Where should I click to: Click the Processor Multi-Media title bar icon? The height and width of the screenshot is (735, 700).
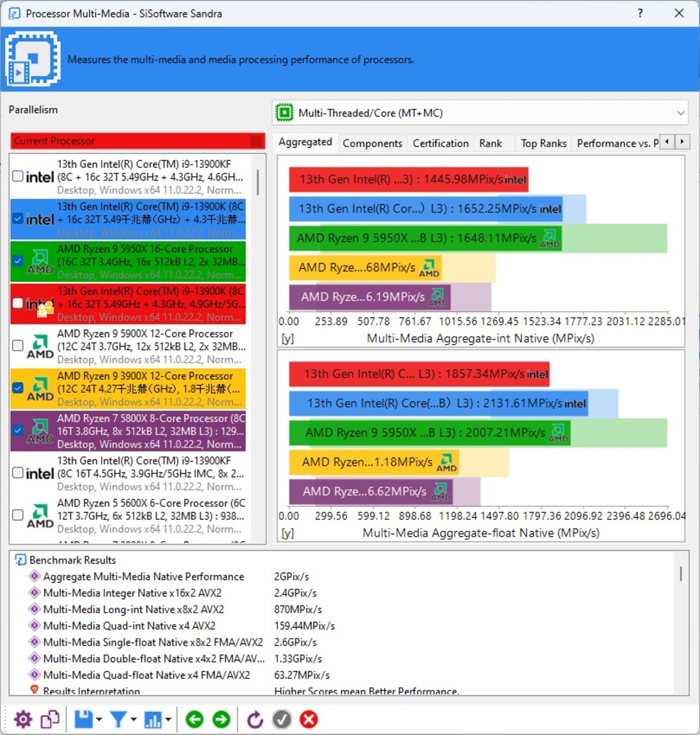(x=14, y=13)
